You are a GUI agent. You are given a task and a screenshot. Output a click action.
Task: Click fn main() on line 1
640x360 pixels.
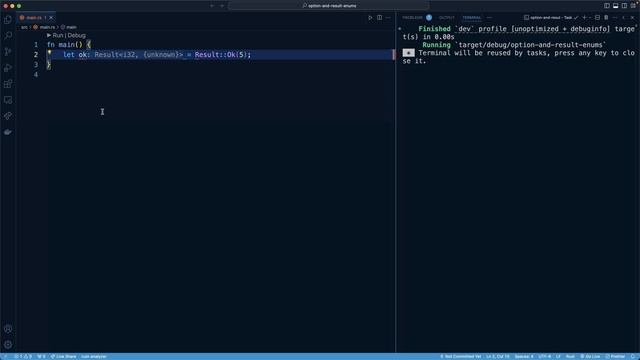pyautogui.click(x=64, y=44)
